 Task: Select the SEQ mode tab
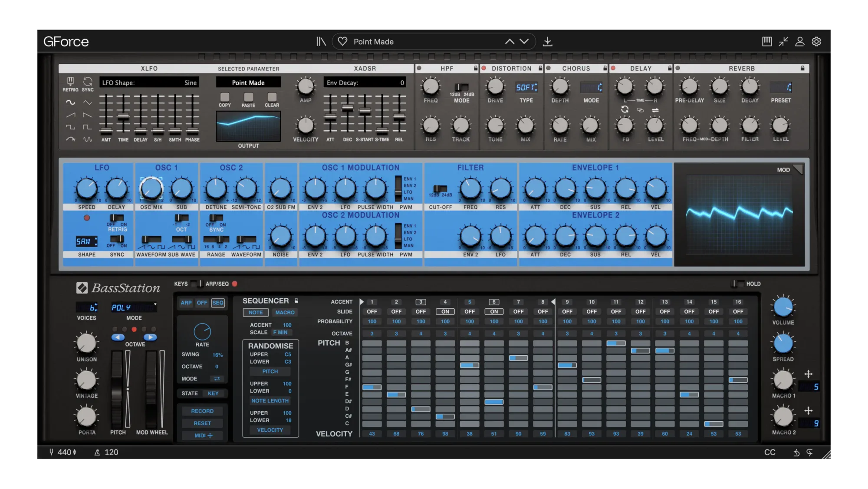[218, 303]
